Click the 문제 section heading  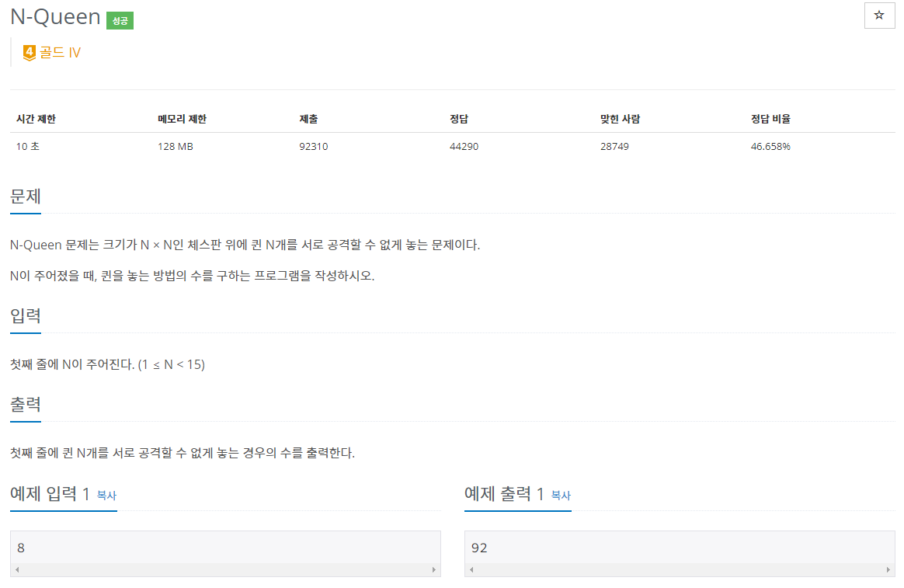pyautogui.click(x=26, y=197)
